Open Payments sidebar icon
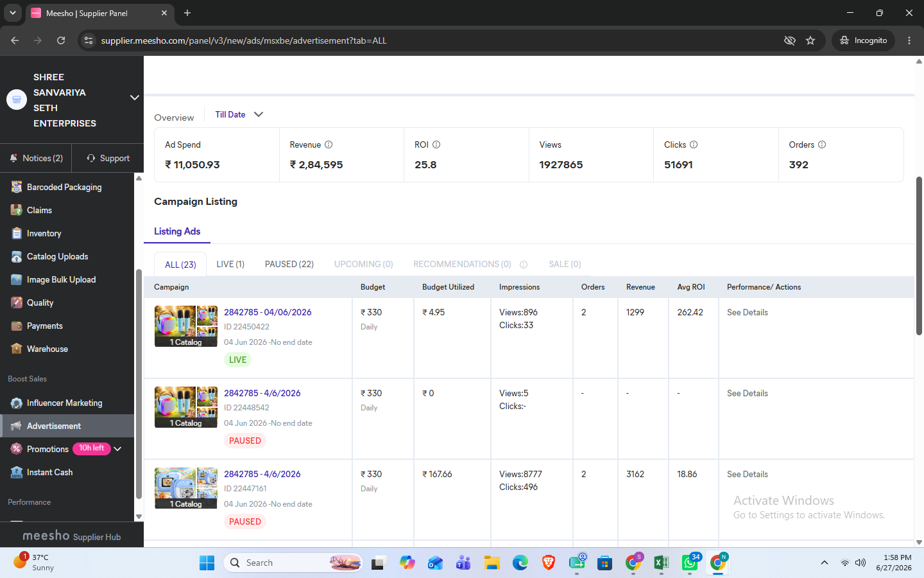Viewport: 924px width, 578px height. click(17, 326)
